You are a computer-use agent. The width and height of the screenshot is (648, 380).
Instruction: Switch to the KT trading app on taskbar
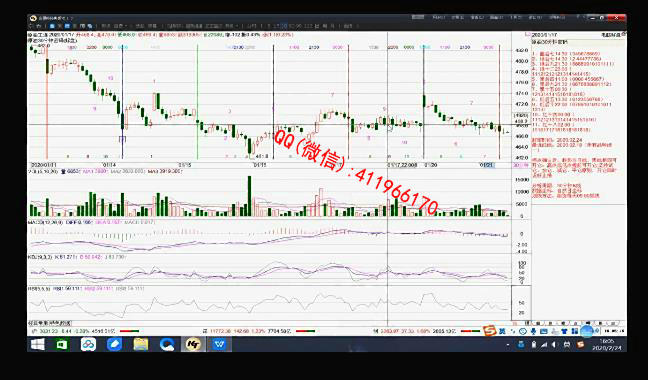click(193, 344)
